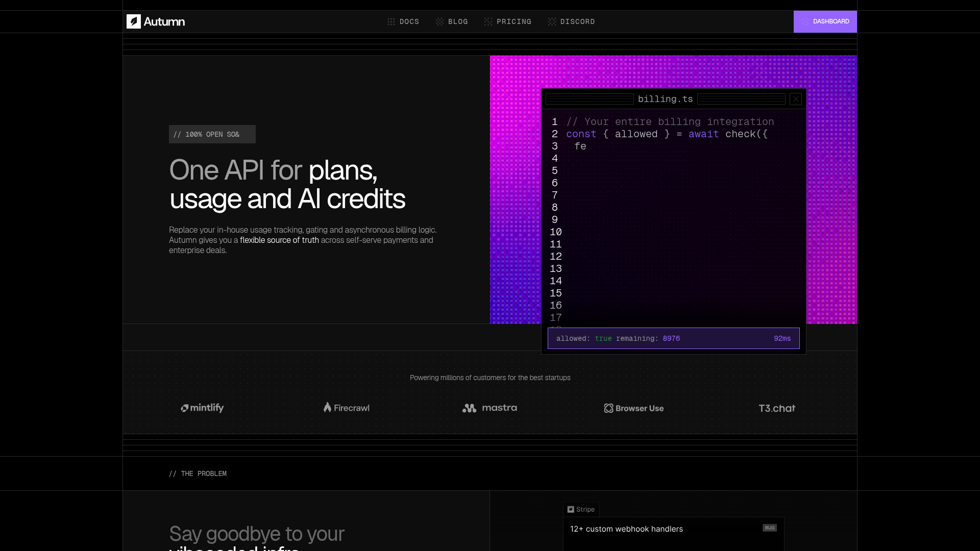Click the Stripe icon in the card tab
980x551 pixels.
571,509
